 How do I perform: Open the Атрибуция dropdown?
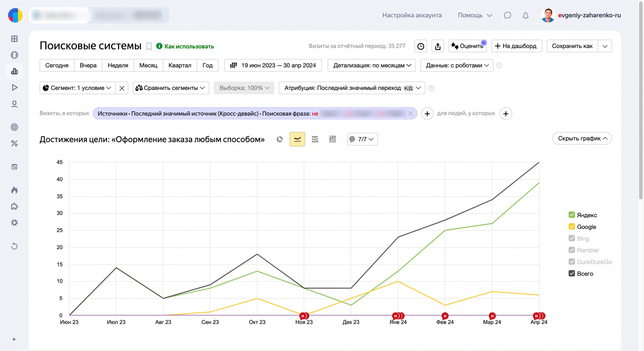(x=352, y=88)
